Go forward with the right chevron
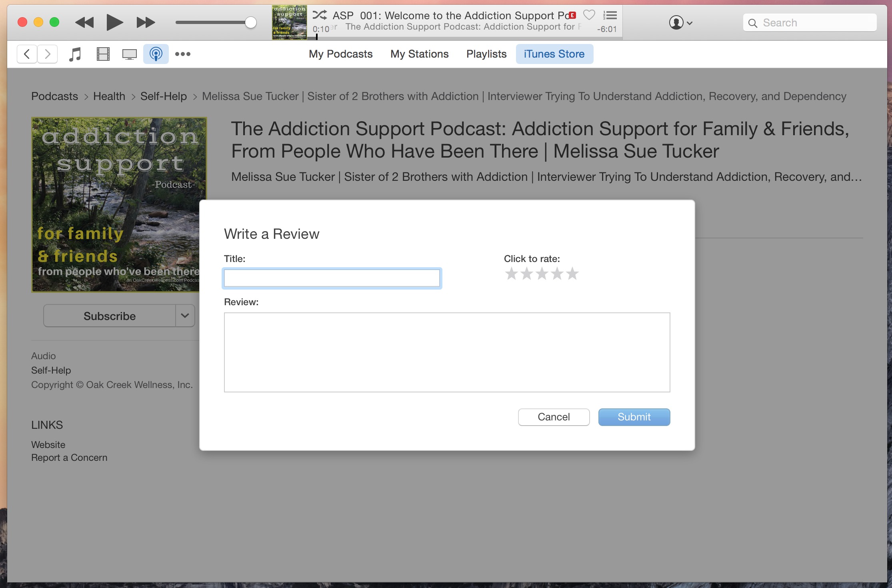This screenshot has height=588, width=892. [48, 54]
